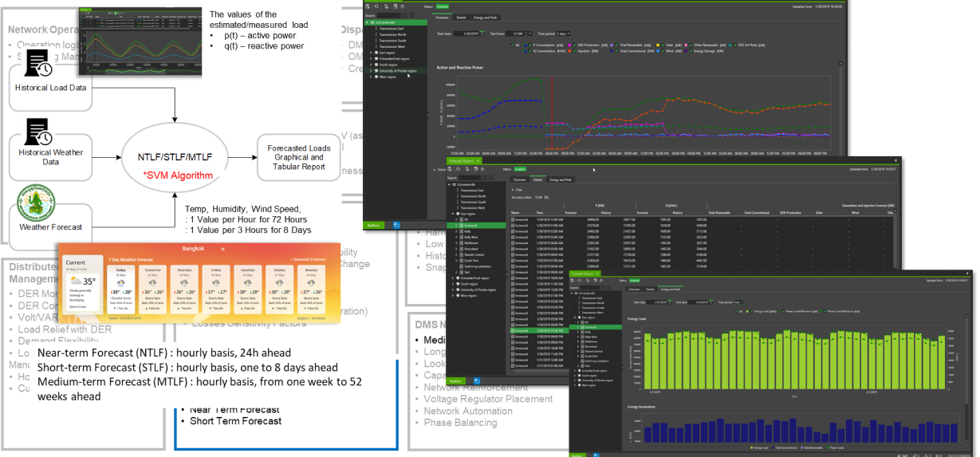Click Search field in top window sidebar

tap(388, 16)
